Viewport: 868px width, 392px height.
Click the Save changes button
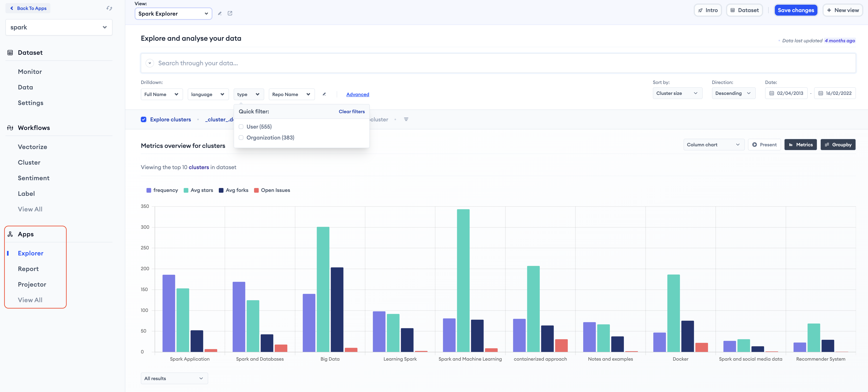click(x=796, y=10)
